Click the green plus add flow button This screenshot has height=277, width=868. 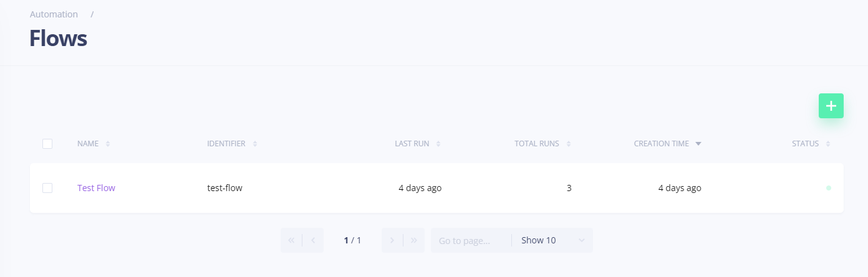point(831,106)
